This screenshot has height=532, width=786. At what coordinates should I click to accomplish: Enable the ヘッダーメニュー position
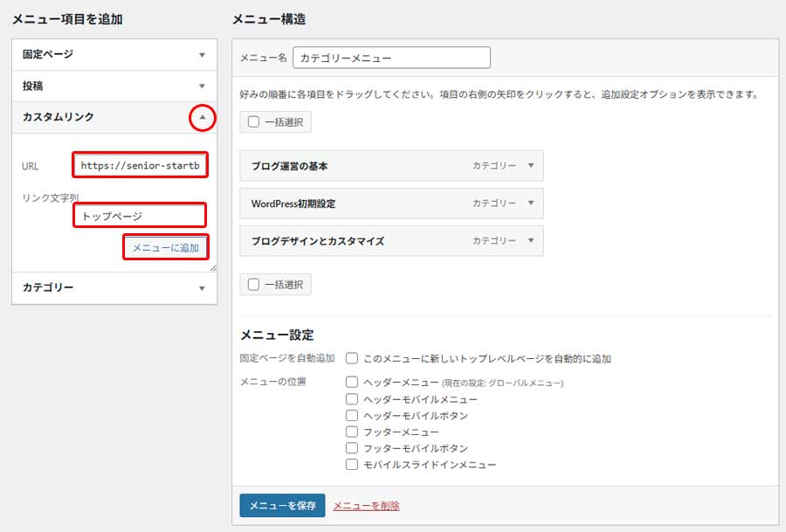coord(352,382)
